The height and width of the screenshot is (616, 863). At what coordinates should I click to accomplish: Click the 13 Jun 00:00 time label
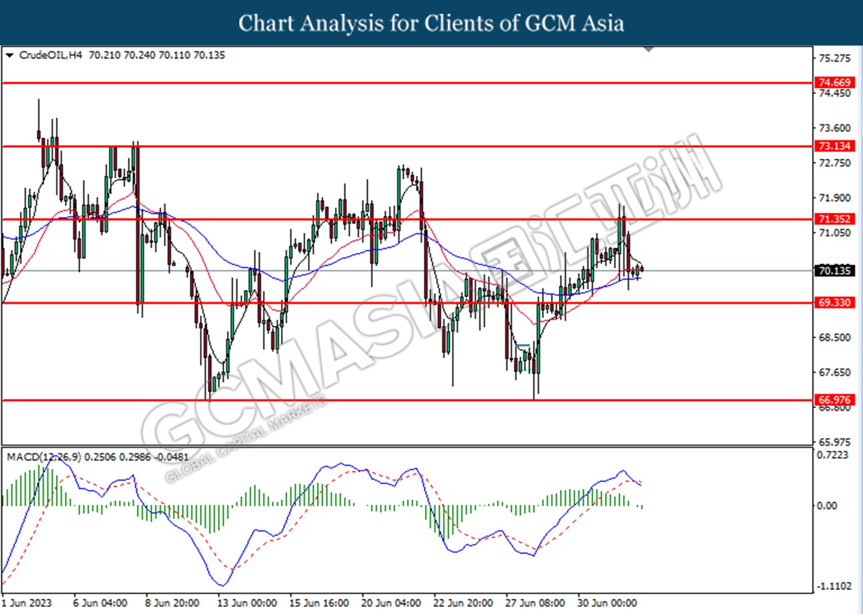pyautogui.click(x=247, y=603)
